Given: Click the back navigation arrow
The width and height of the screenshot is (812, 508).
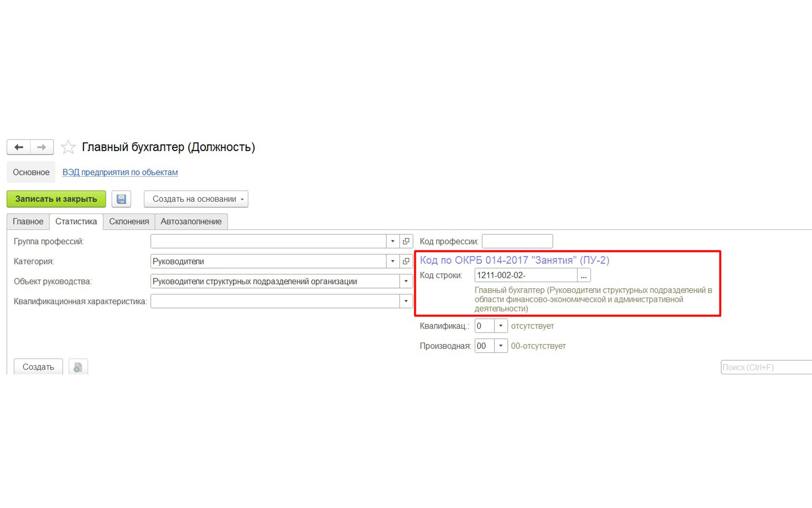Looking at the screenshot, I should [18, 147].
